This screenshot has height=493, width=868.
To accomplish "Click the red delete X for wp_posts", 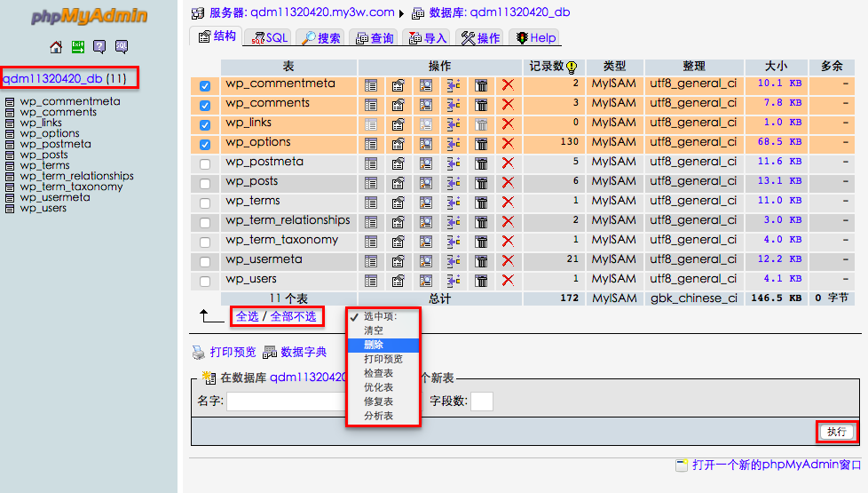I will click(508, 182).
